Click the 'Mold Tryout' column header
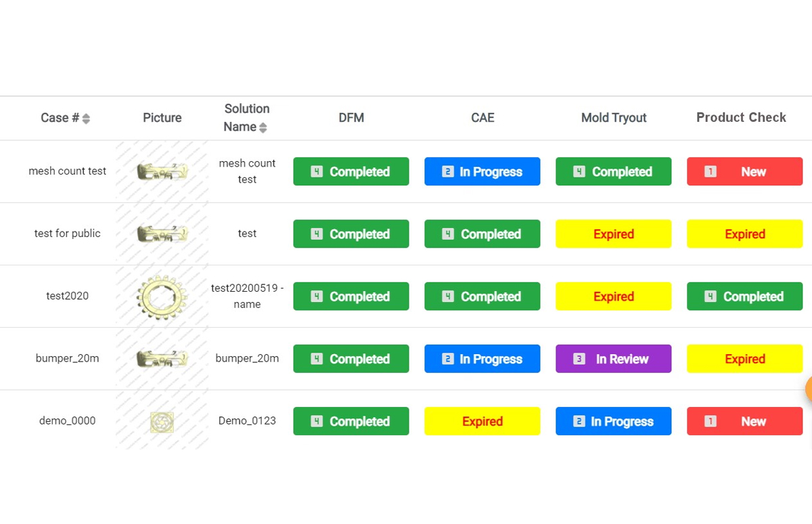812x524 pixels. coord(614,118)
